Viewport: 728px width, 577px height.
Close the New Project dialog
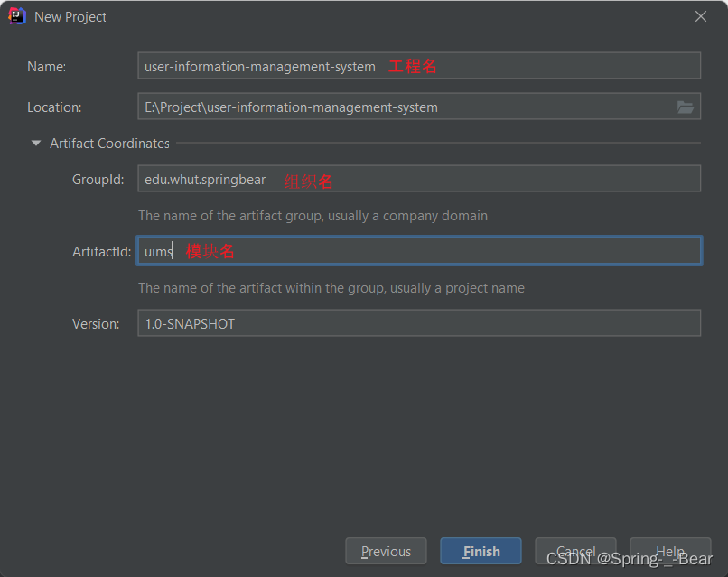tap(701, 16)
